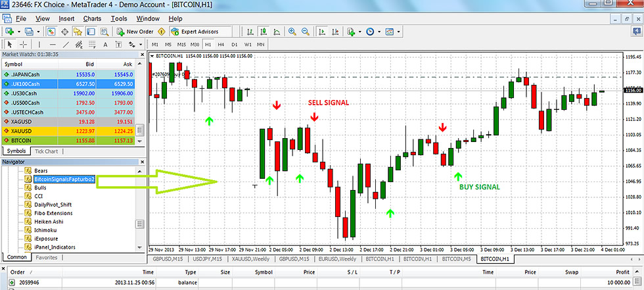Click Navigator scrollbar down arrow

click(141, 249)
